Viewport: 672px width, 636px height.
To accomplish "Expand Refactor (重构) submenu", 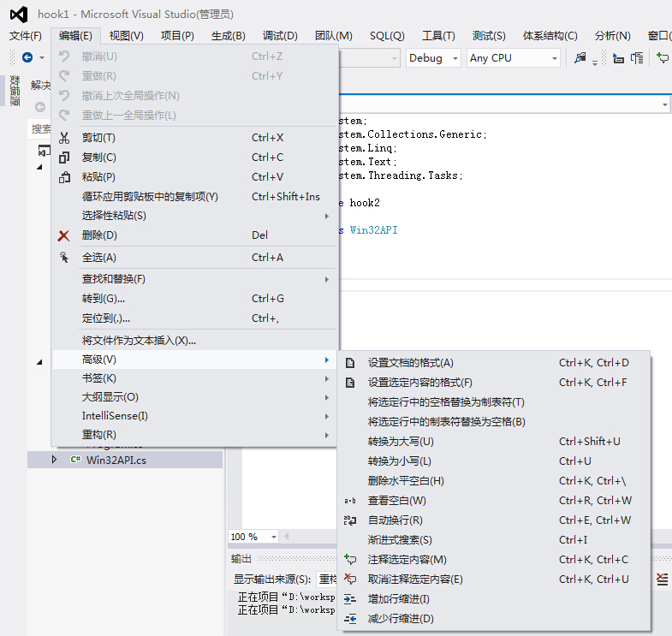I will tap(194, 435).
